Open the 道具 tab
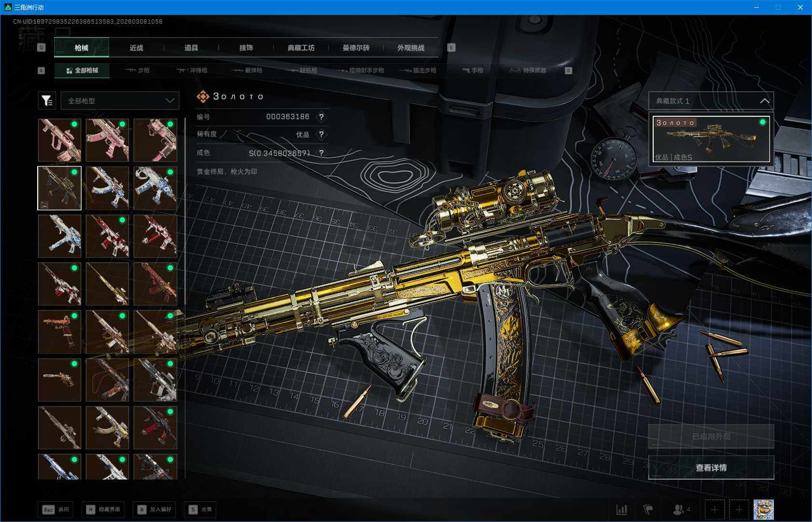The image size is (812, 522). point(191,47)
